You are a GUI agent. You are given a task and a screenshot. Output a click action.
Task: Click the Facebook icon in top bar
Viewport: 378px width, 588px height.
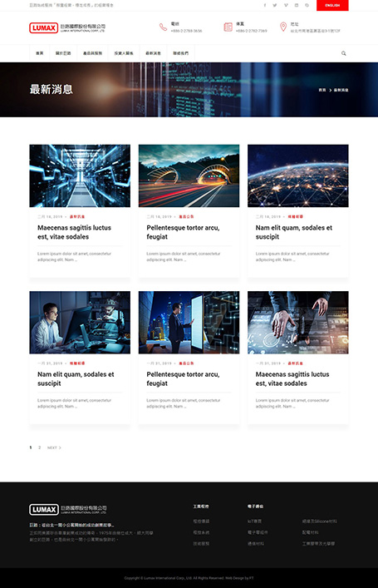coord(264,5)
